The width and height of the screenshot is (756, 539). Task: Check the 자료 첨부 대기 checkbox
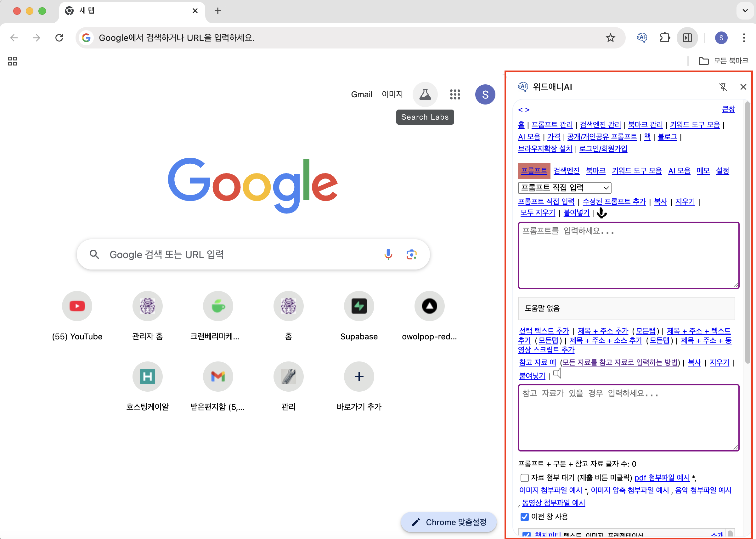(x=524, y=478)
